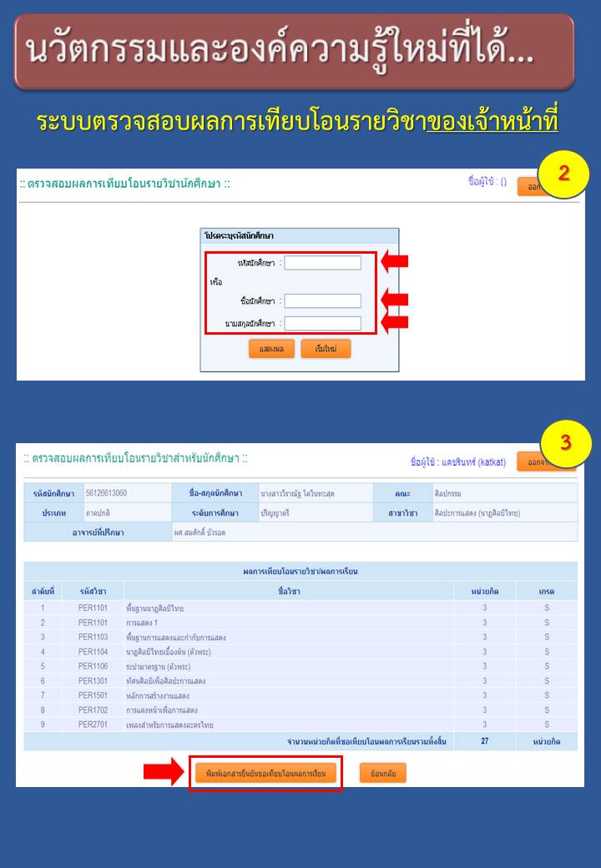Screen dimensions: 601x868
Task: Click heading ตรวจสอบผลการเทียบโอนรายวิชานักศึกษา
Action: (125, 184)
